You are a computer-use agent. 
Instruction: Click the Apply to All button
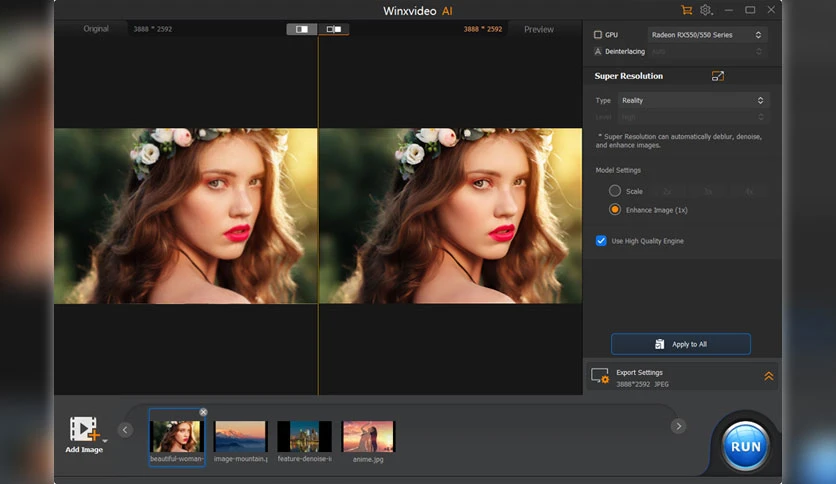[x=681, y=344]
